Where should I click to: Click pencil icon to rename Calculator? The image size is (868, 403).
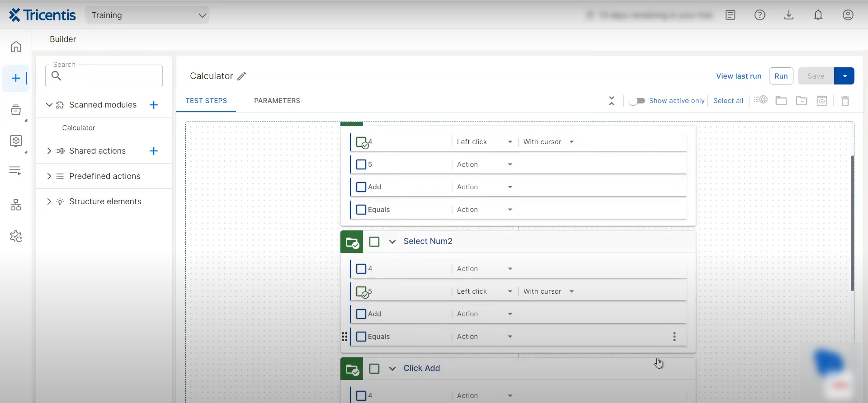pyautogui.click(x=242, y=76)
